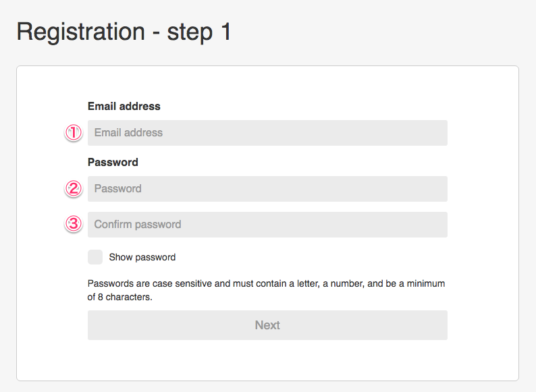The width and height of the screenshot is (536, 392).
Task: Click the gray 'Email address' placeholder text
Action: point(128,133)
